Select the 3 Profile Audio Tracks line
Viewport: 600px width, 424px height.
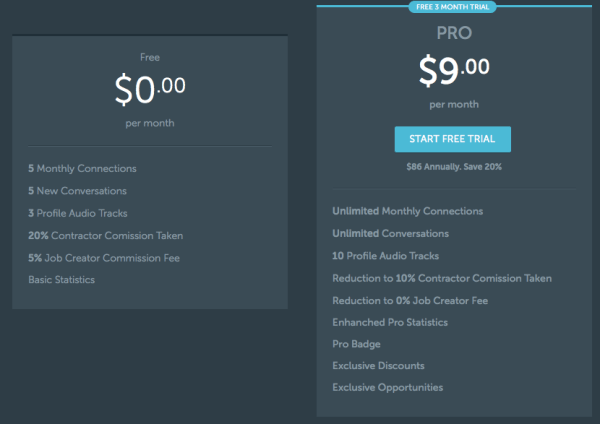pos(78,213)
